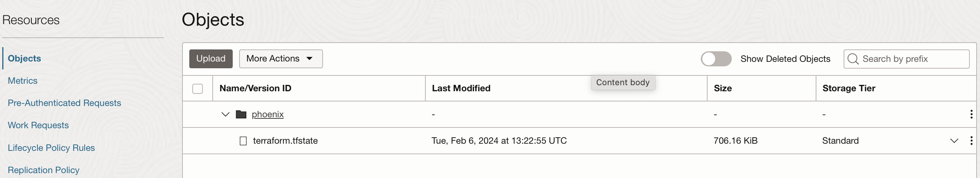The width and height of the screenshot is (980, 178).
Task: Open Pre-Authenticated Requests section
Action: [x=64, y=103]
